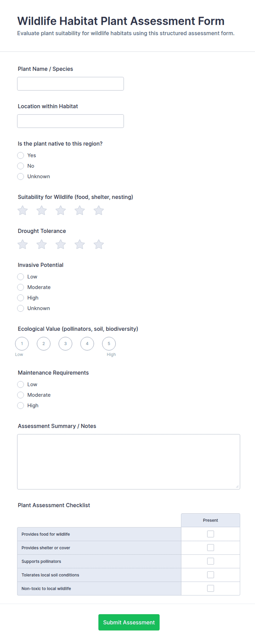This screenshot has height=644, width=255.
Task: Select Ecological Value rating 1
Action: click(22, 344)
